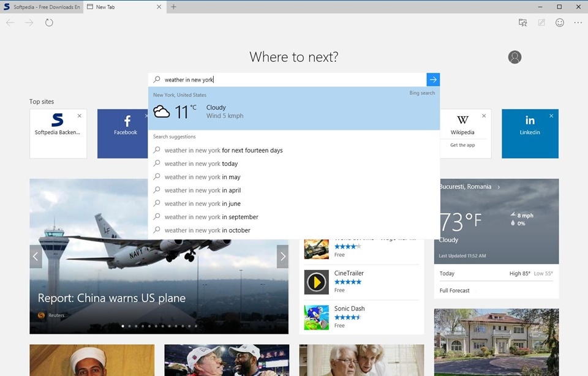Open the profile account icon

tap(514, 57)
